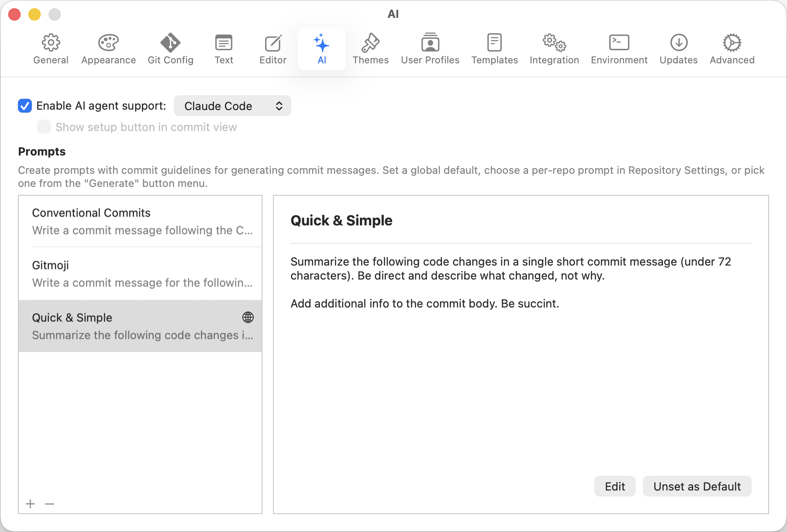Switch to the AI tab
The width and height of the screenshot is (787, 532).
click(x=322, y=48)
